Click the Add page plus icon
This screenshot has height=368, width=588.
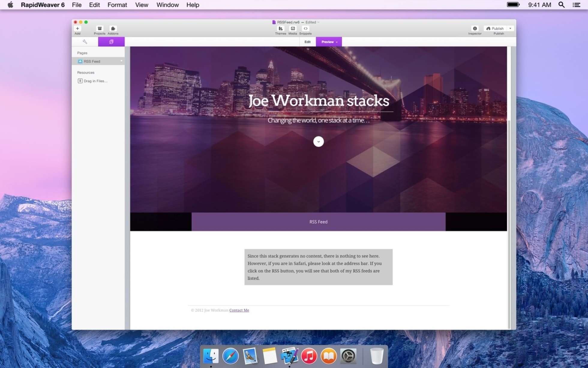coord(77,29)
